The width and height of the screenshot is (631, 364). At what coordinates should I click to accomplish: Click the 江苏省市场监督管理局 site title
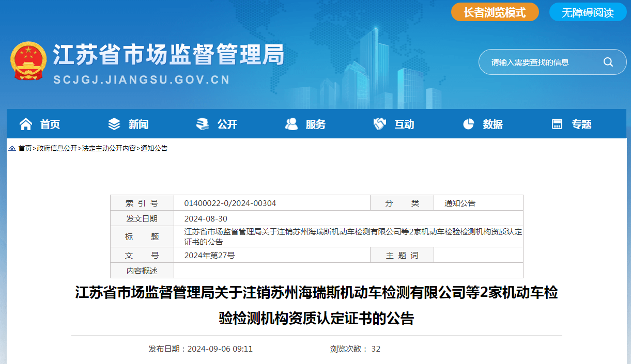(168, 55)
